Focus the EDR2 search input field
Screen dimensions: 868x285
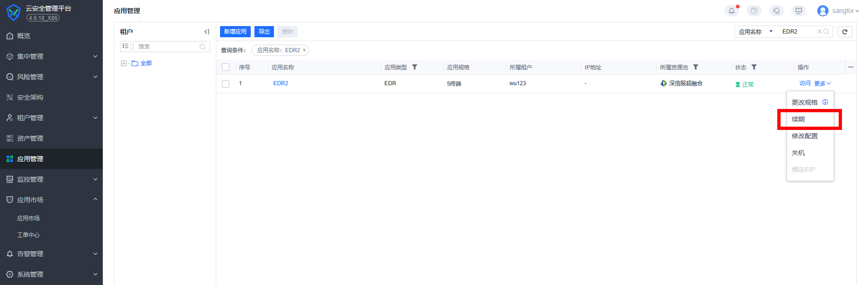(798, 32)
